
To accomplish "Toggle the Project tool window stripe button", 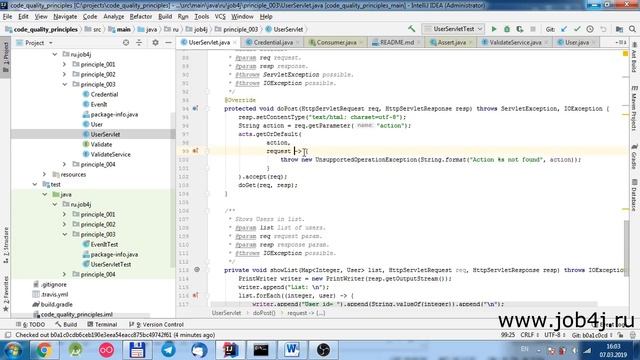I will [5, 57].
